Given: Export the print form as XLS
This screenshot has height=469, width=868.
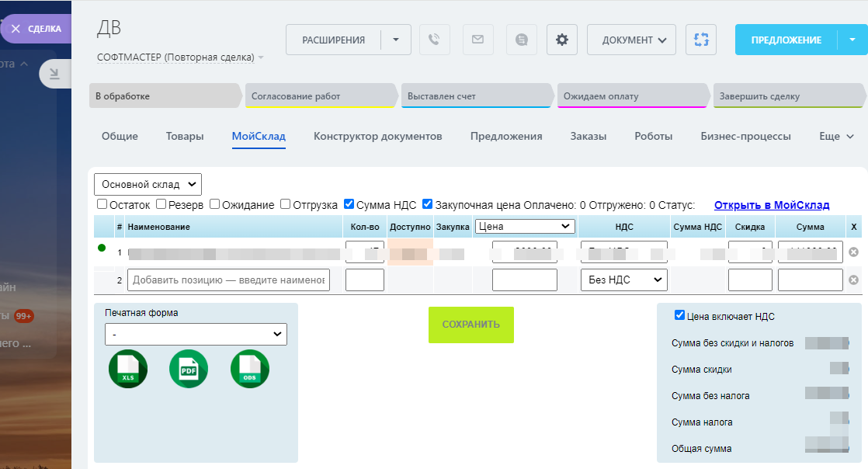Looking at the screenshot, I should [128, 369].
